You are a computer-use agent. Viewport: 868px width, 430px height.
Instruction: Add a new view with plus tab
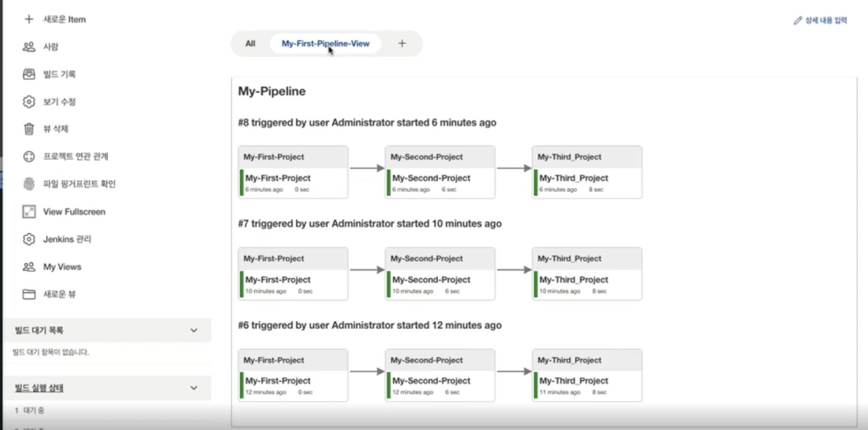pos(402,44)
